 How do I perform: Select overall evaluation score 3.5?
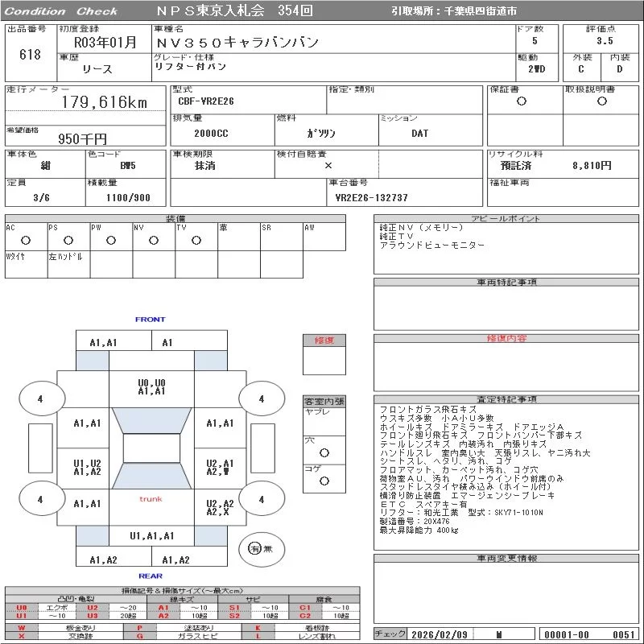[605, 41]
